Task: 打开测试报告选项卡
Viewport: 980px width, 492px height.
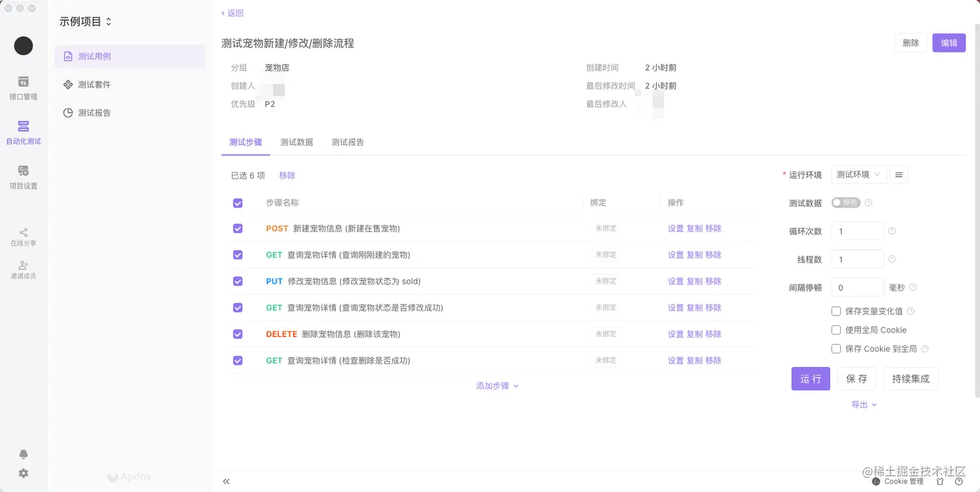Action: point(347,142)
